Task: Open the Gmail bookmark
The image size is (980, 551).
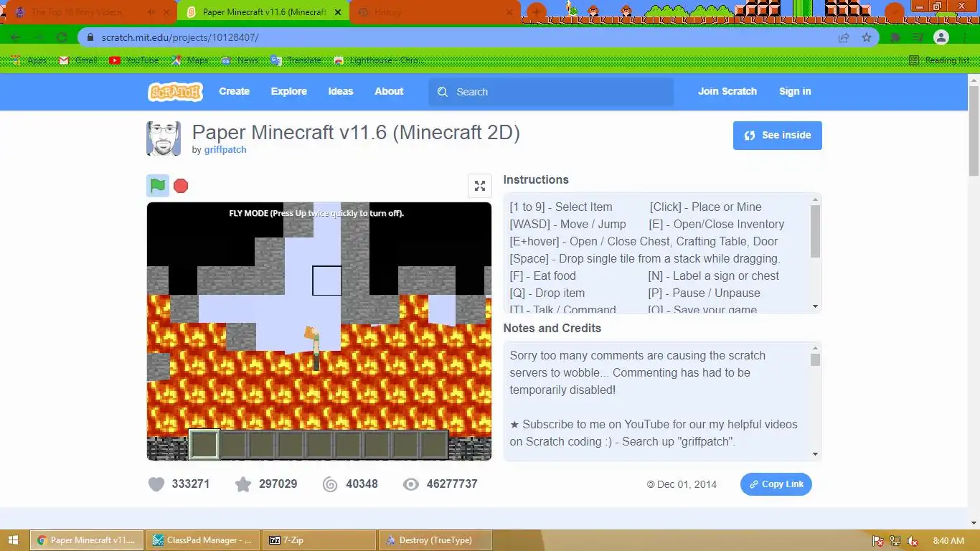Action: pyautogui.click(x=78, y=60)
